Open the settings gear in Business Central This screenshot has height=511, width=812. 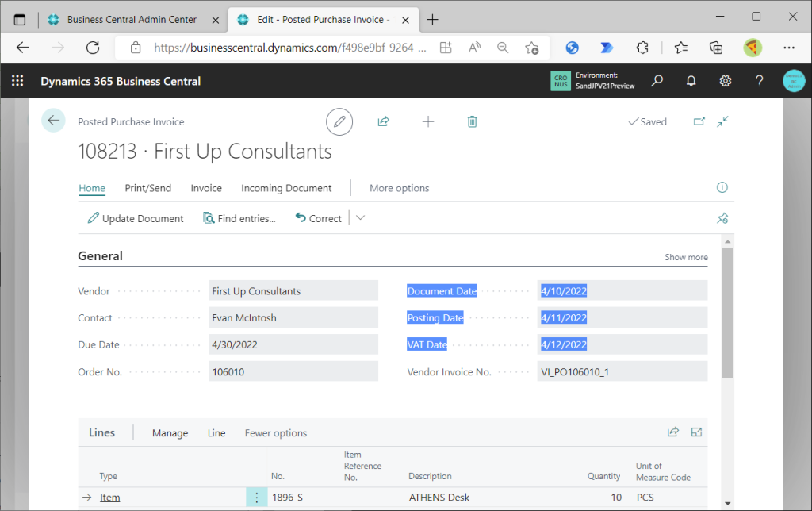click(726, 81)
